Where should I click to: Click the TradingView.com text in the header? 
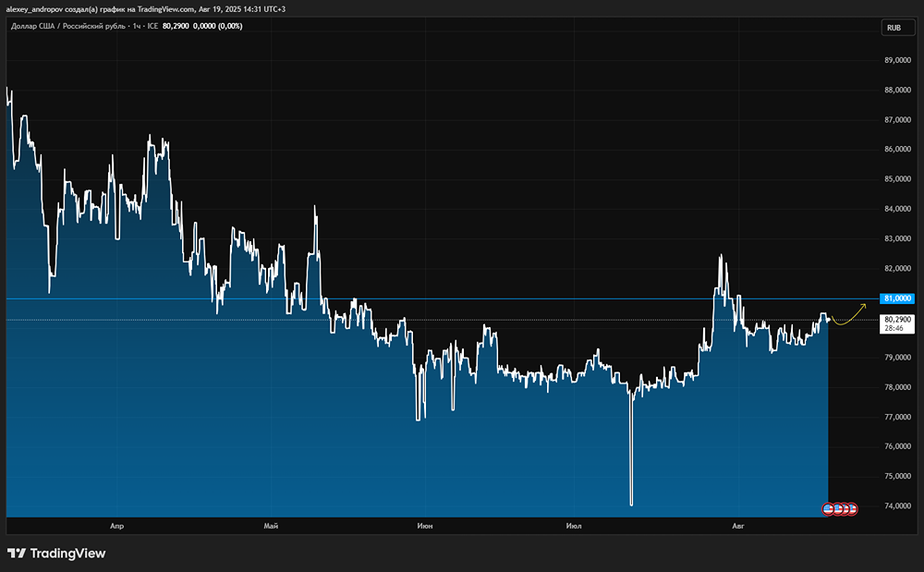(x=172, y=7)
